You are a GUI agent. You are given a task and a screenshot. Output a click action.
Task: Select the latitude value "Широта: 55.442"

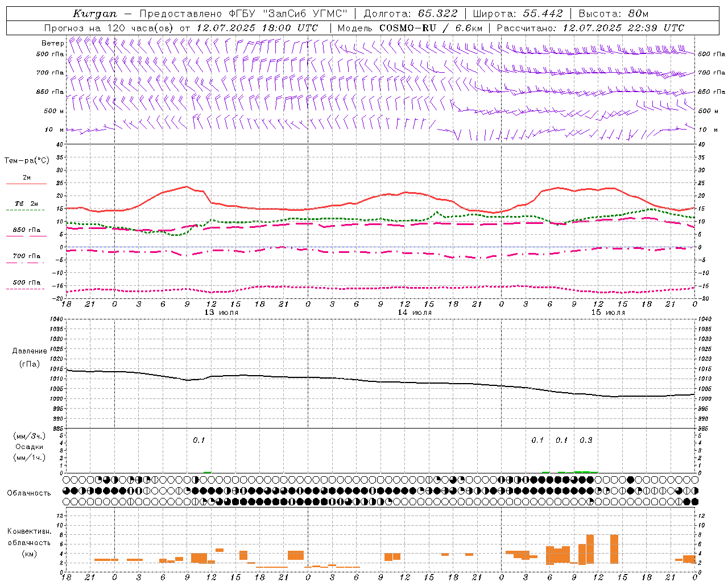point(518,14)
